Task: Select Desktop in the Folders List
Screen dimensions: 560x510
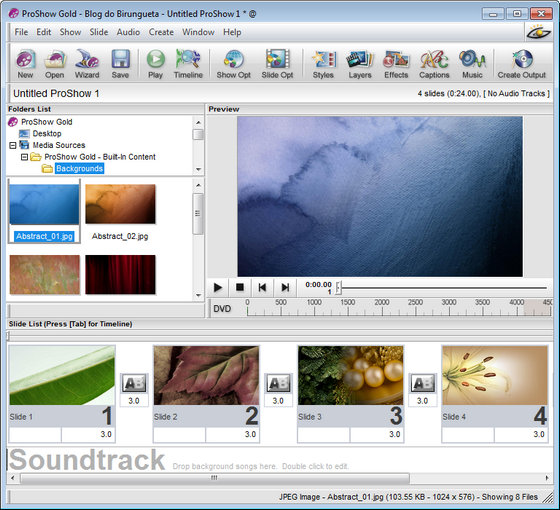Action: 47,134
